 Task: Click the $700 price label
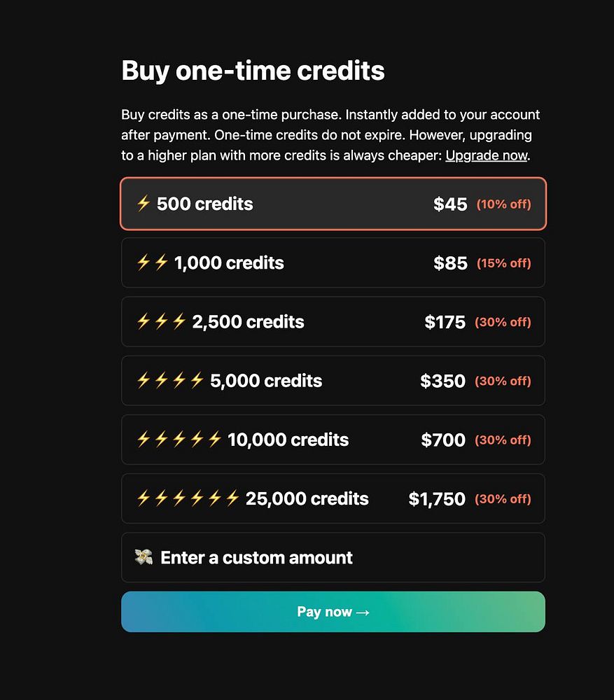point(443,440)
